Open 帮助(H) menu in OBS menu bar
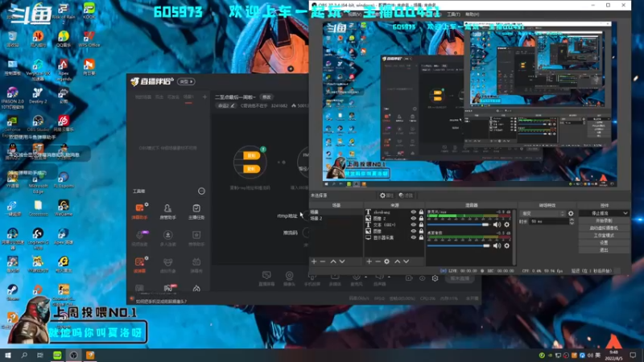 click(x=473, y=14)
